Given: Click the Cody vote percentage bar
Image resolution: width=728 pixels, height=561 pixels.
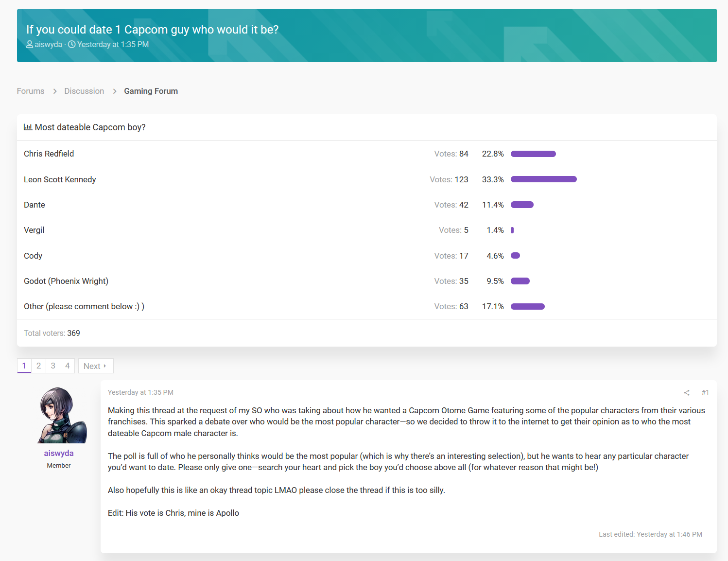Looking at the screenshot, I should point(515,256).
